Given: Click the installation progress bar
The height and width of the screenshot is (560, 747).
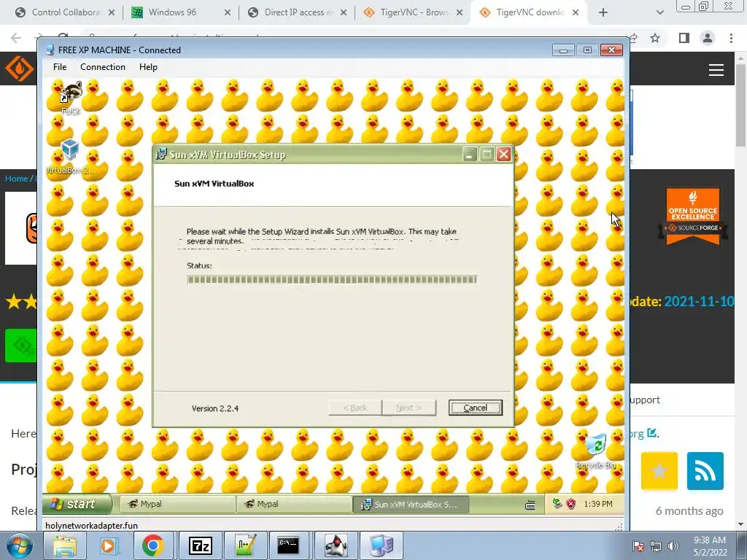Looking at the screenshot, I should 332,279.
